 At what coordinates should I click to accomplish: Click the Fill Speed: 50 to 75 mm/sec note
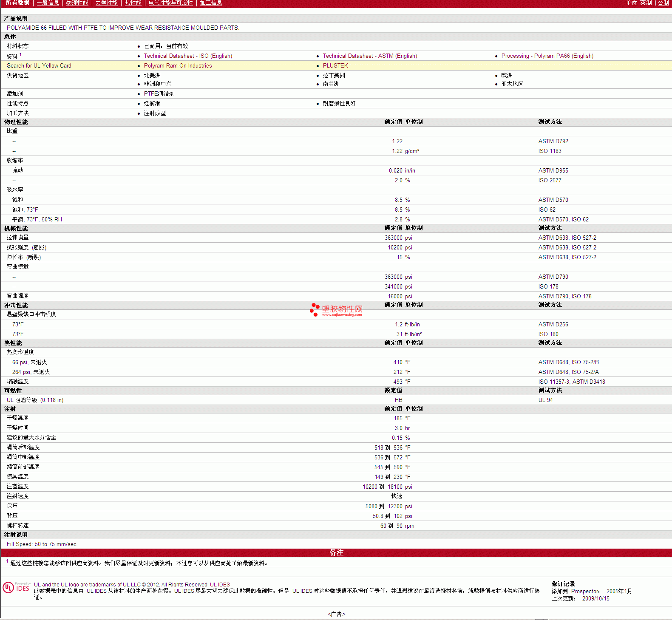coord(42,544)
